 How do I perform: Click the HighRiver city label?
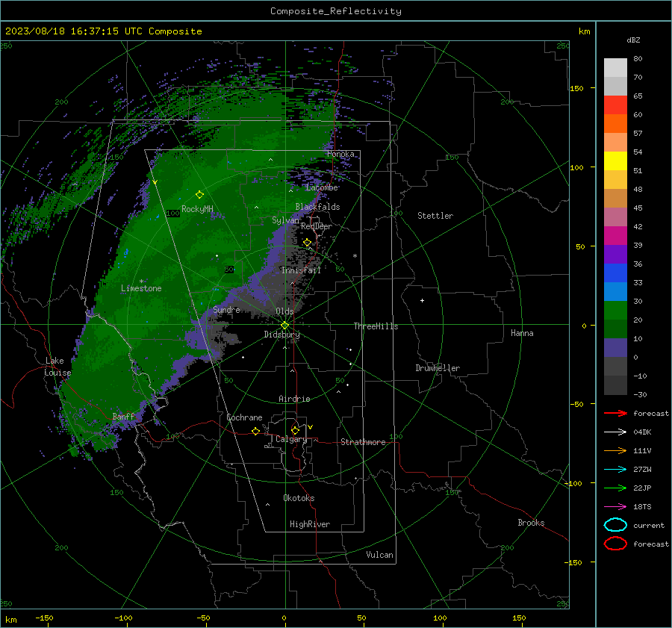[310, 524]
